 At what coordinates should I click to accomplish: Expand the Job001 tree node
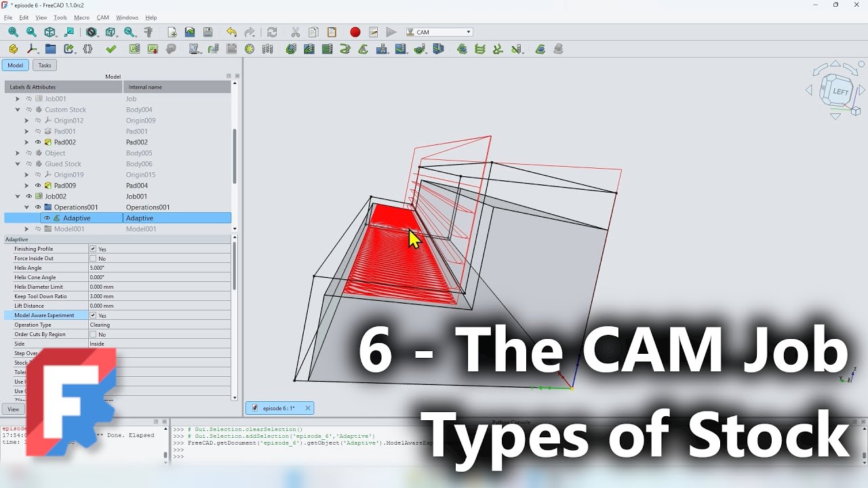(18, 99)
